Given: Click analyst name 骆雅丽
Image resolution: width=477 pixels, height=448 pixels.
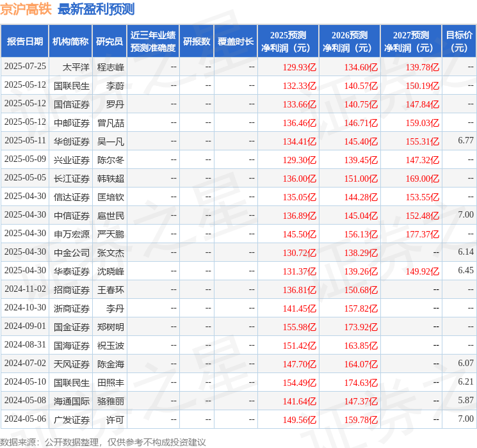Looking at the screenshot, I should pyautogui.click(x=110, y=401).
